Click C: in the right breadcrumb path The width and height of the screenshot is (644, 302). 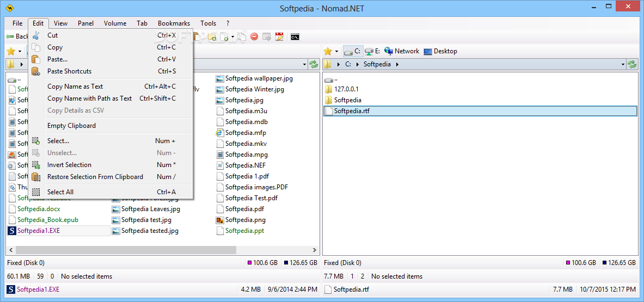pos(348,64)
